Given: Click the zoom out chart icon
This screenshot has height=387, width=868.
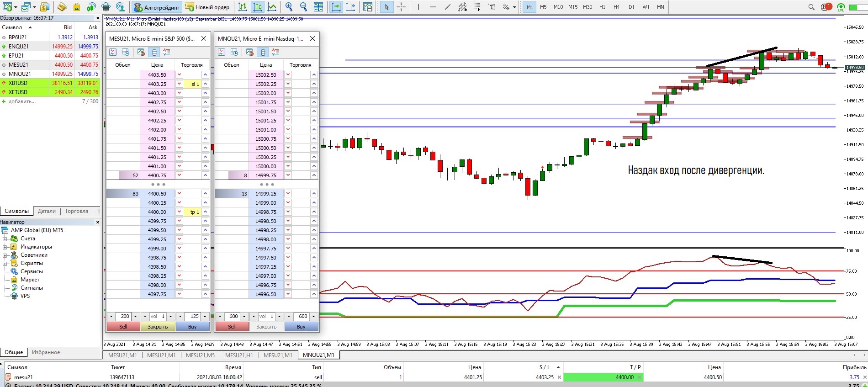Looking at the screenshot, I should click(x=303, y=7).
